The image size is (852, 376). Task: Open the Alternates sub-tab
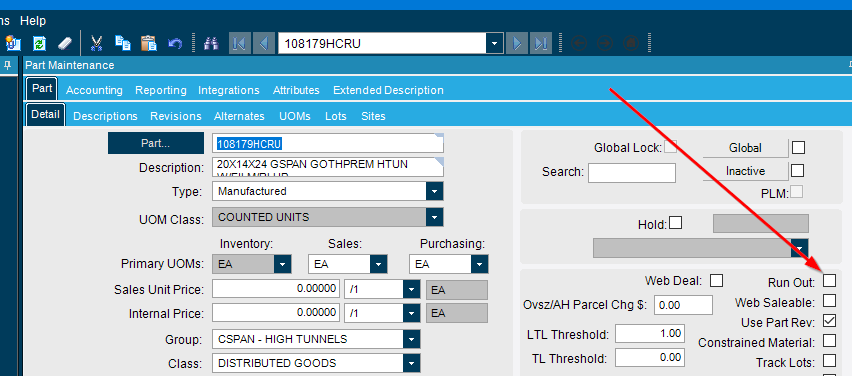click(x=239, y=116)
